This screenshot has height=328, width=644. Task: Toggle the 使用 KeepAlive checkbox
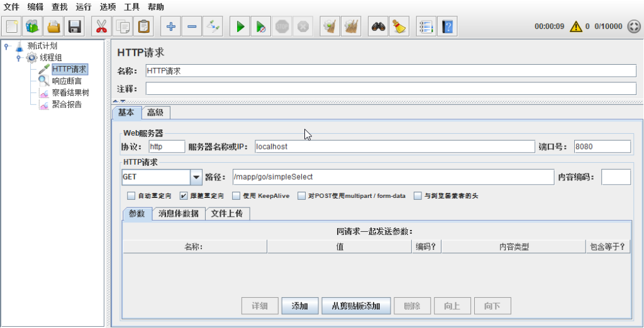[236, 196]
